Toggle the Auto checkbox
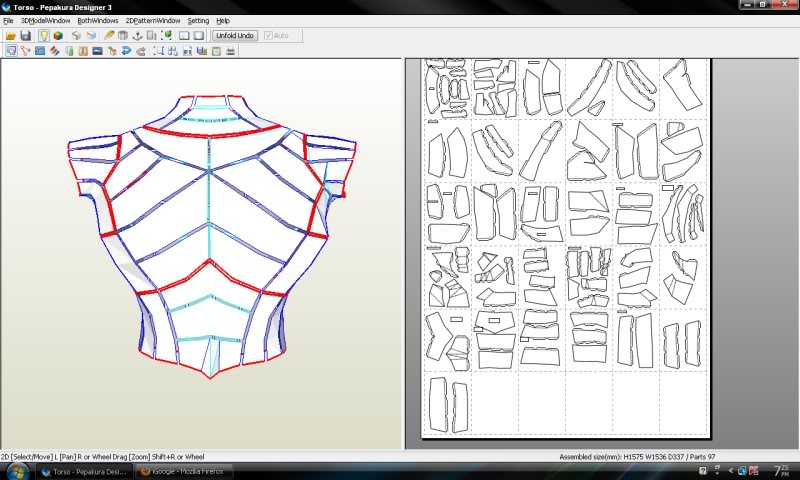800x480 pixels. (x=277, y=36)
